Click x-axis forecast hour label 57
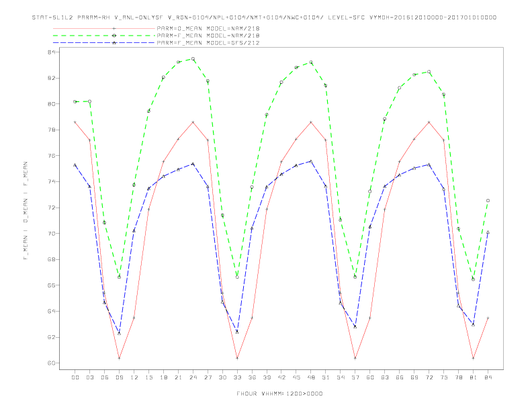Screen dimensions: 532x411 [355, 377]
